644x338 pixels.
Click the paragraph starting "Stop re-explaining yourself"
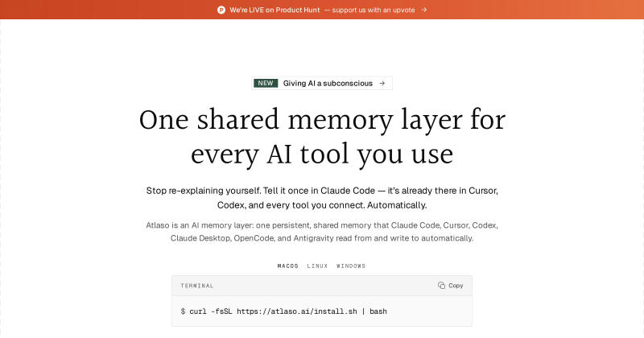[x=322, y=198]
